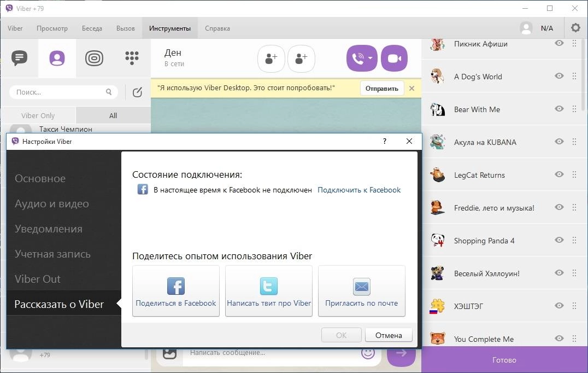Open the chats list icon
The width and height of the screenshot is (588, 373).
point(19,58)
